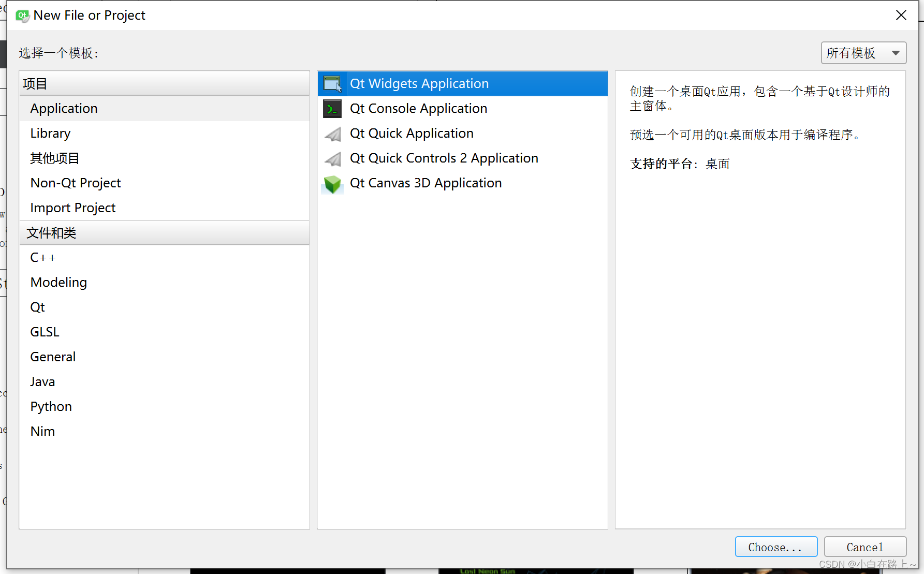Select the Import Project category

click(164, 208)
